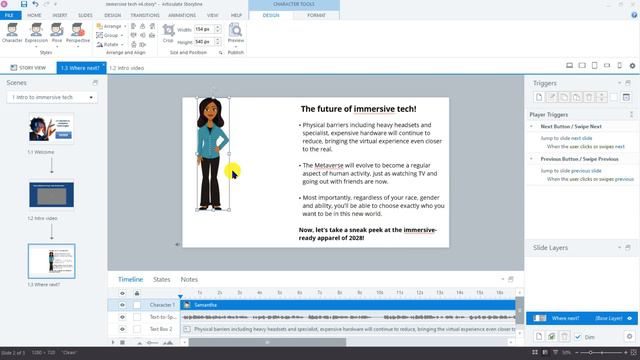Click the 'previous slide' trigger link
Viewport: 640px width, 360px height.
pyautogui.click(x=586, y=171)
